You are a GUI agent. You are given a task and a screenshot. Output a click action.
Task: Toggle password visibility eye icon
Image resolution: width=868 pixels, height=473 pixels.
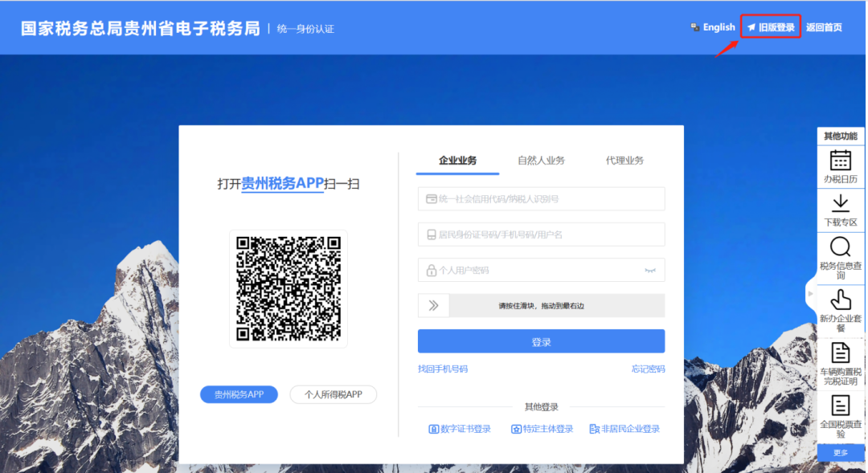pyautogui.click(x=650, y=271)
